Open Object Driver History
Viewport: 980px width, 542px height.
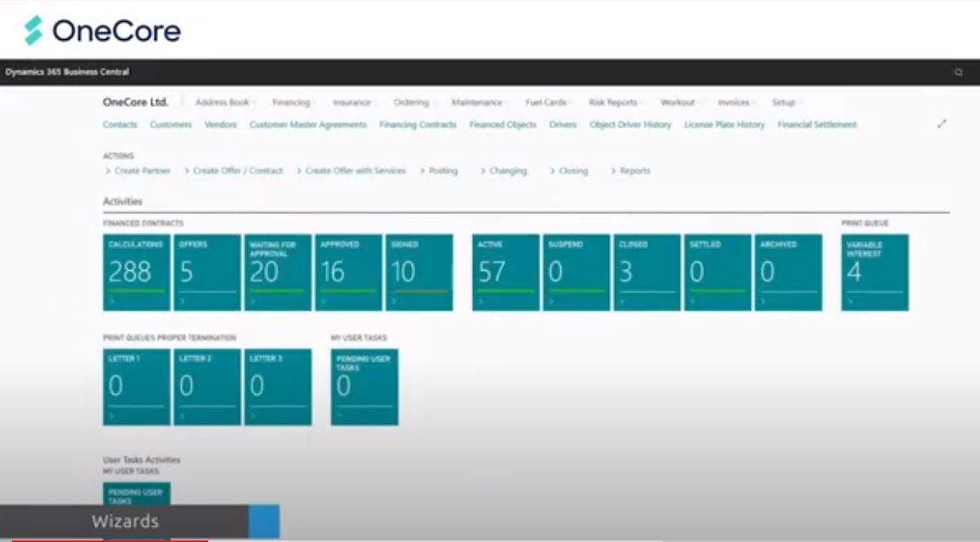pos(631,124)
